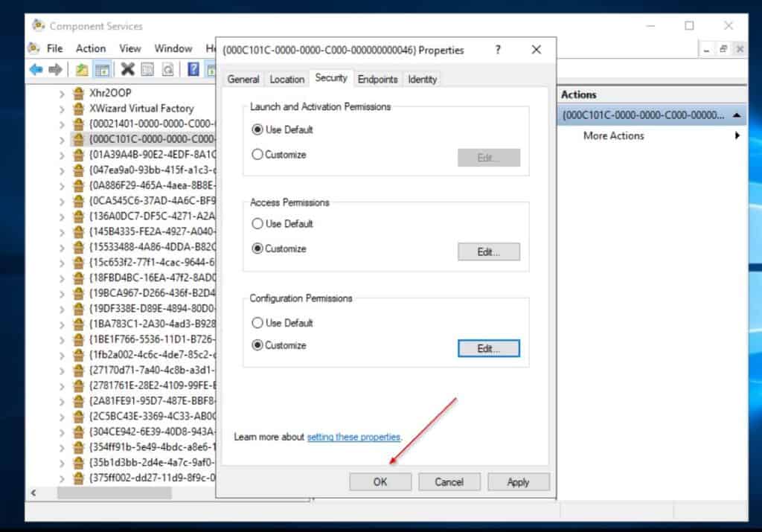The width and height of the screenshot is (762, 532).
Task: Expand the {2A81FE91-95D7-487E tree node
Action: pyautogui.click(x=61, y=401)
